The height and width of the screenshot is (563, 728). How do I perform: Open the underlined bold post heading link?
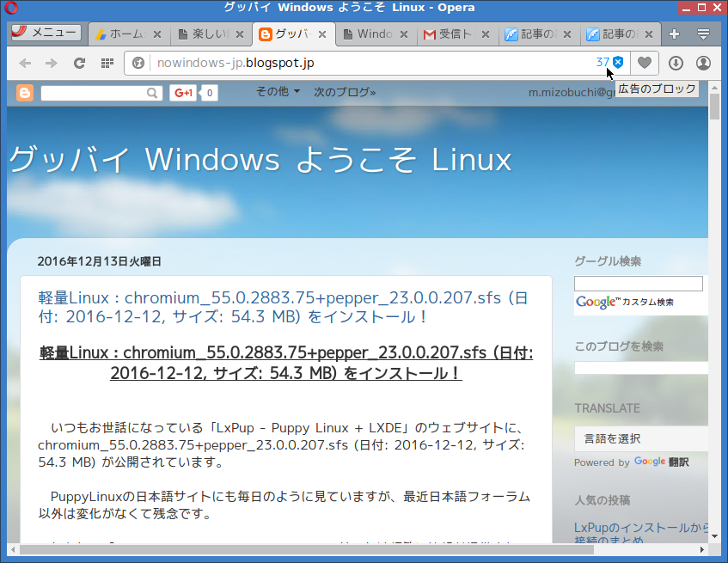(x=286, y=363)
